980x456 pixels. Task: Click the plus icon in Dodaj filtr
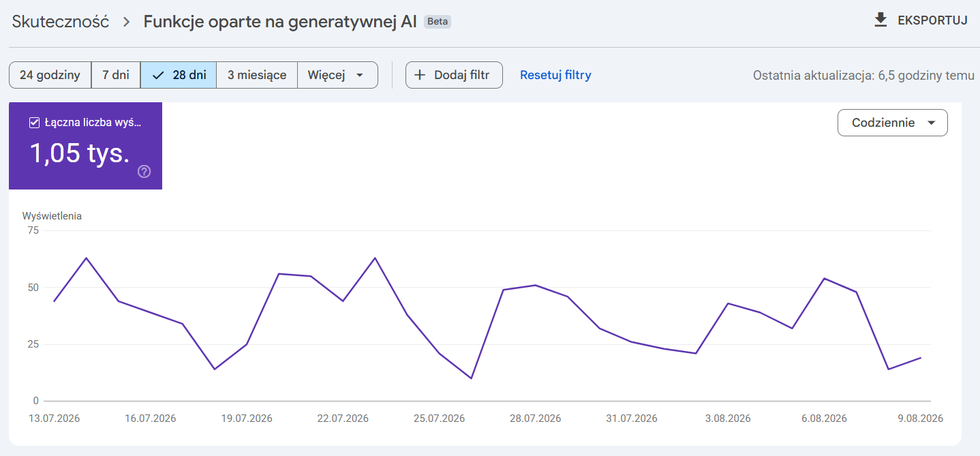point(420,75)
